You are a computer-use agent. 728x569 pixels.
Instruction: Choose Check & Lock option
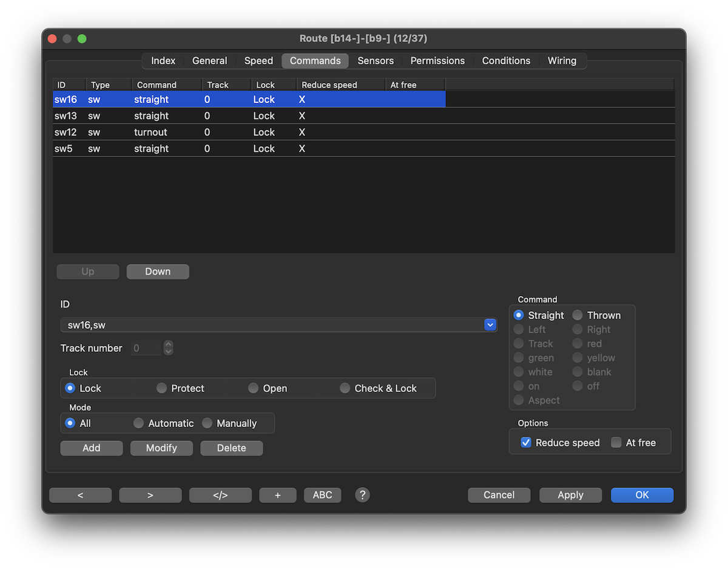pyautogui.click(x=345, y=388)
